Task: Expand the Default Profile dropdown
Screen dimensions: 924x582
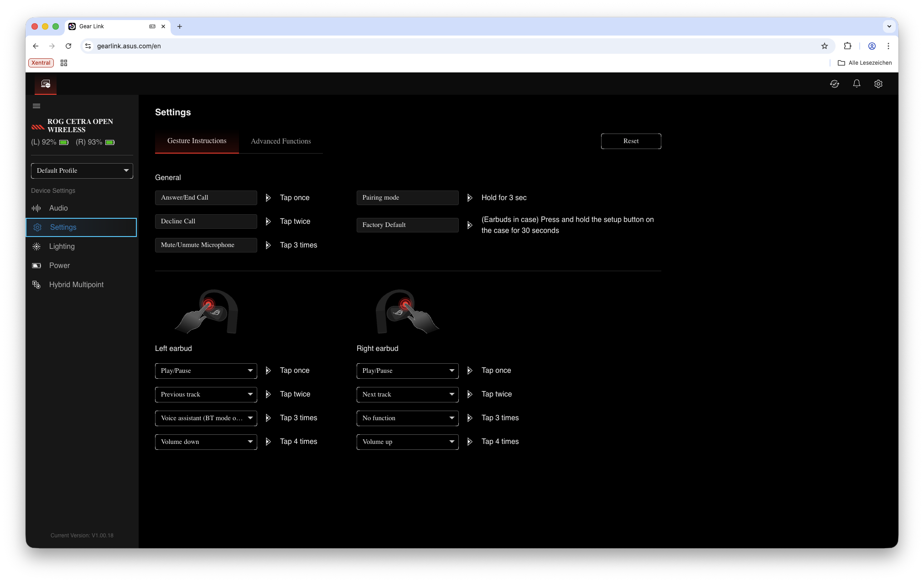Action: coord(82,170)
